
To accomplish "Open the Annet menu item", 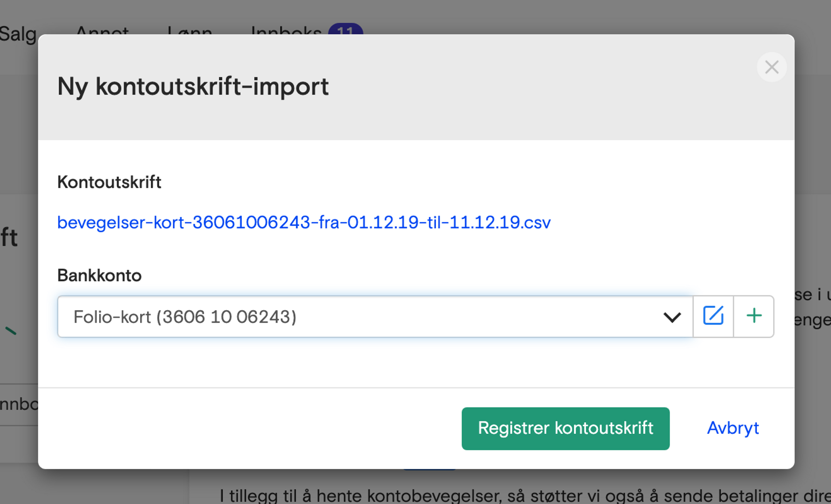I will 102,29.
